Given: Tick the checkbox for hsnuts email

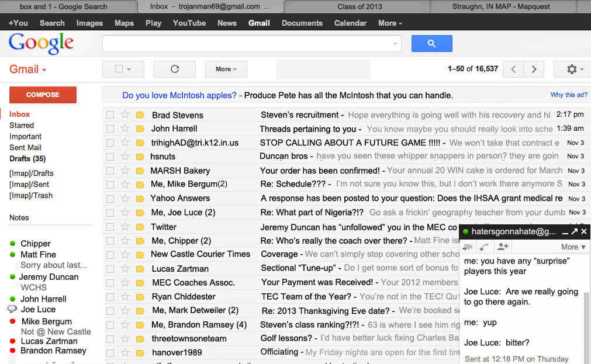Looking at the screenshot, I should tap(110, 157).
